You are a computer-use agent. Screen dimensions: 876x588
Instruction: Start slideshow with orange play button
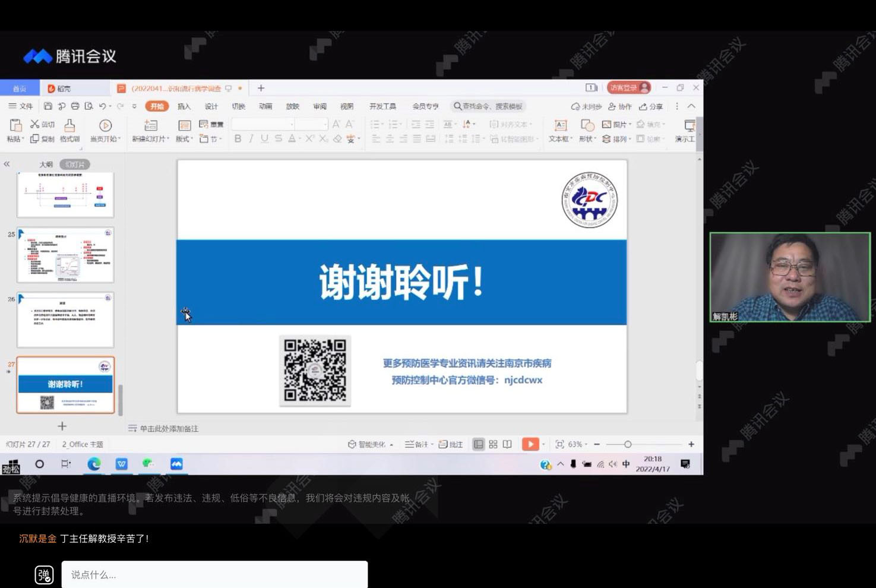[530, 444]
